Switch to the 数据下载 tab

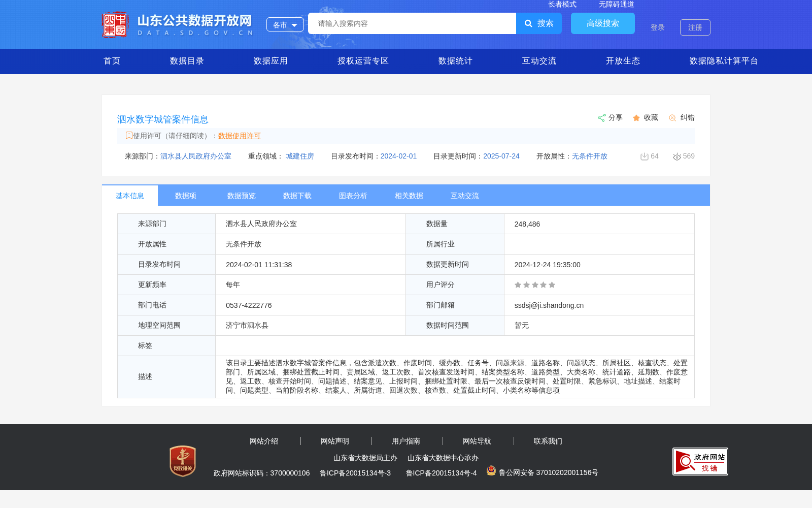tap(297, 196)
